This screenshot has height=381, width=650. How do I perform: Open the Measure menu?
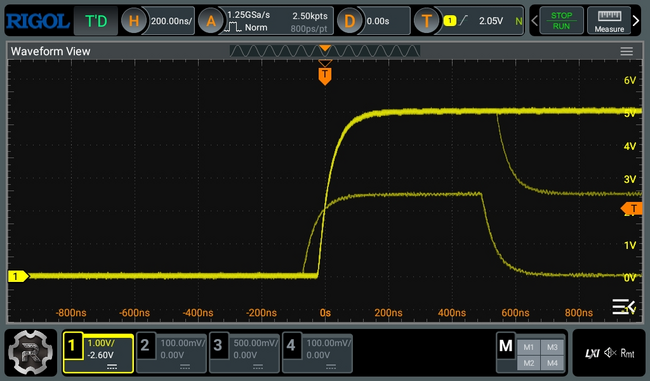tap(609, 21)
